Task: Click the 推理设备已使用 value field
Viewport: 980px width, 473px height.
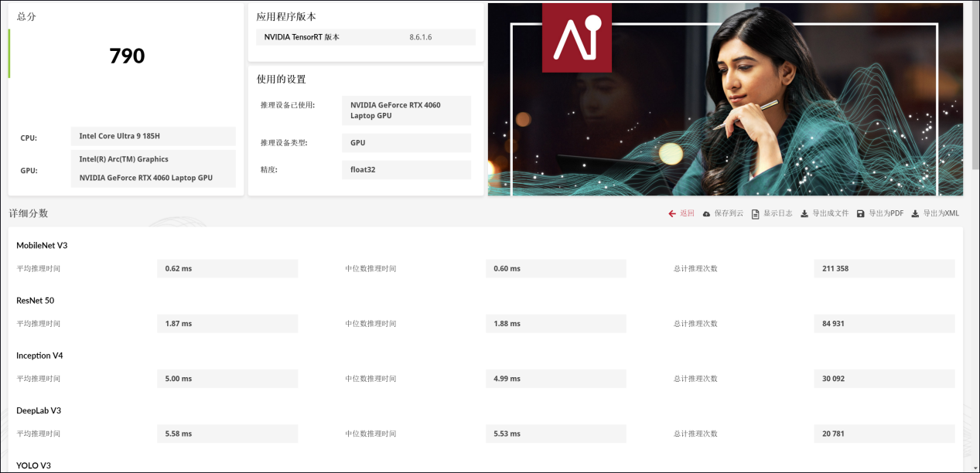Action: pyautogui.click(x=406, y=111)
